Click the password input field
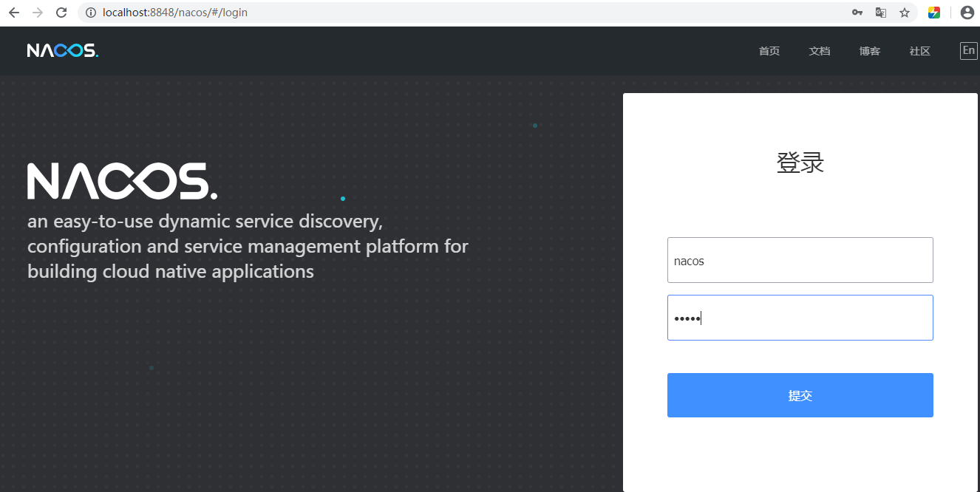This screenshot has width=980, height=492. tap(800, 318)
